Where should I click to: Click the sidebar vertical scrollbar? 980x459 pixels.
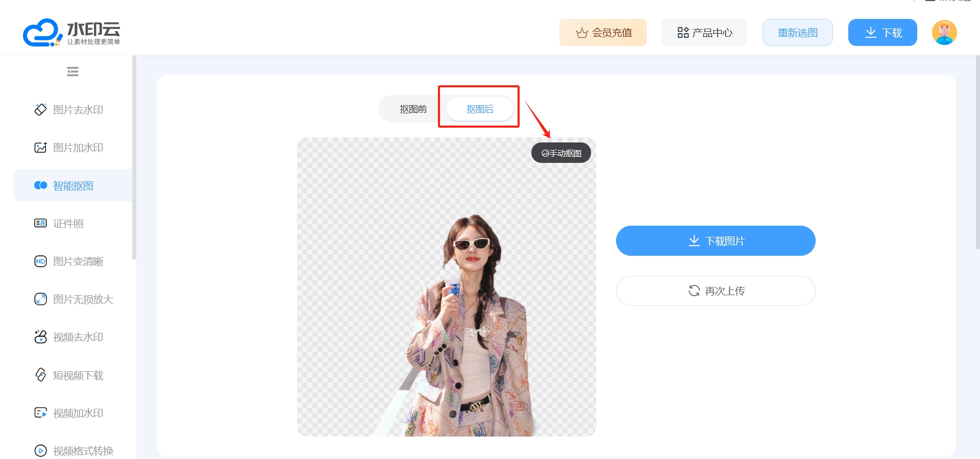click(134, 157)
